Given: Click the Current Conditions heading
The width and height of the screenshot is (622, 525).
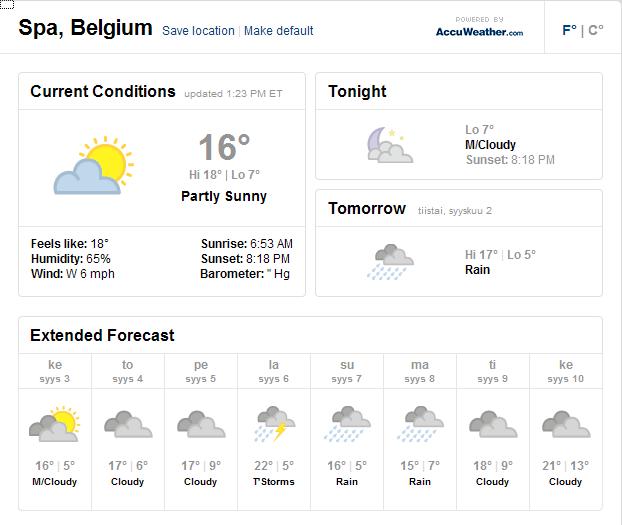Looking at the screenshot, I should coord(103,92).
